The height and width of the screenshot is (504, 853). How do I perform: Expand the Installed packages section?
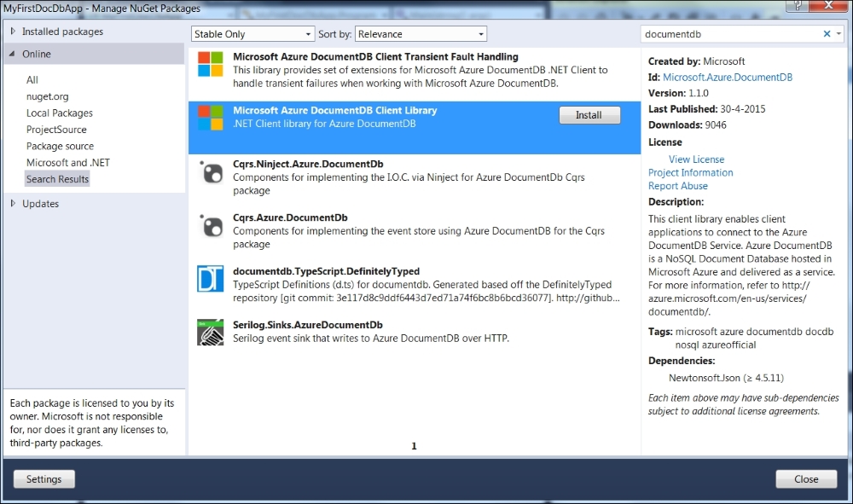(13, 32)
